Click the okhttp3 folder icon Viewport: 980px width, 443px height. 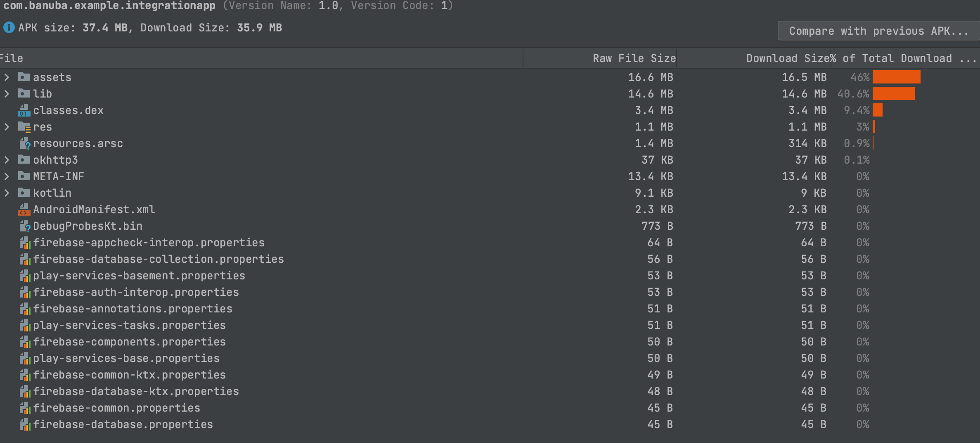click(x=24, y=160)
